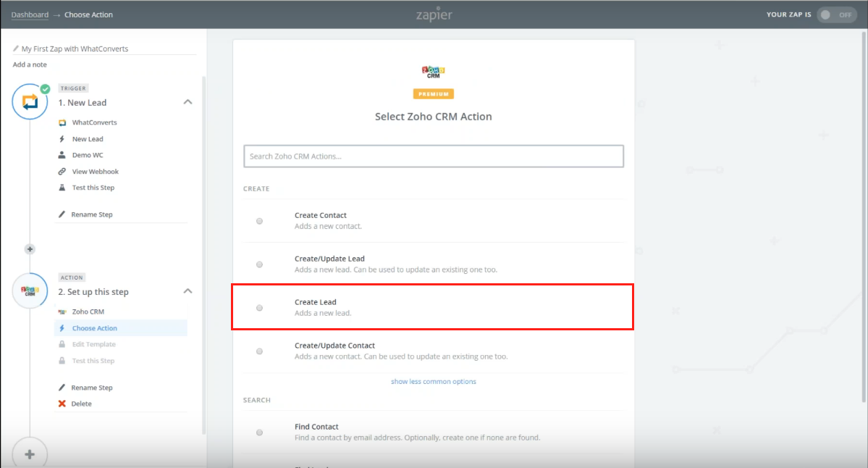Click the Zapier logo in the header
This screenshot has width=868, height=468.
point(434,14)
